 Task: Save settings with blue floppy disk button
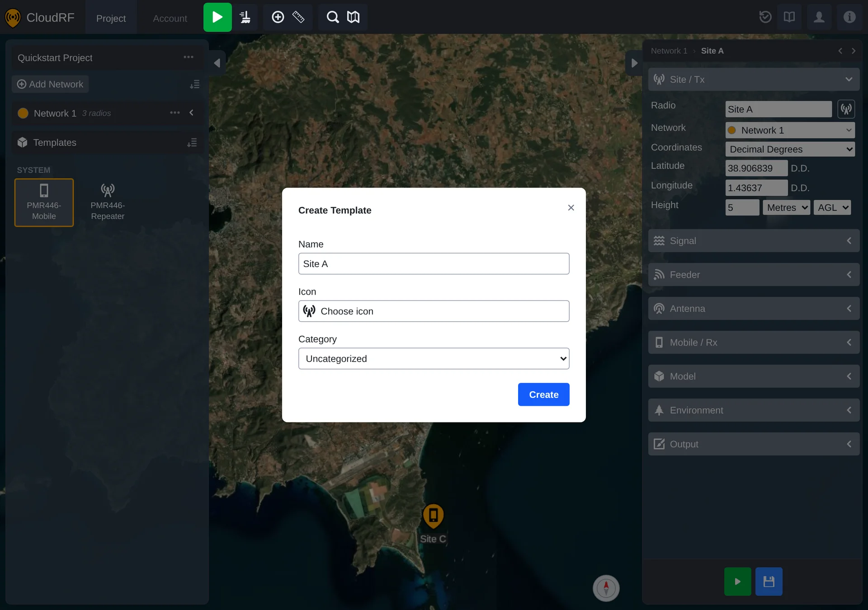[769, 582]
